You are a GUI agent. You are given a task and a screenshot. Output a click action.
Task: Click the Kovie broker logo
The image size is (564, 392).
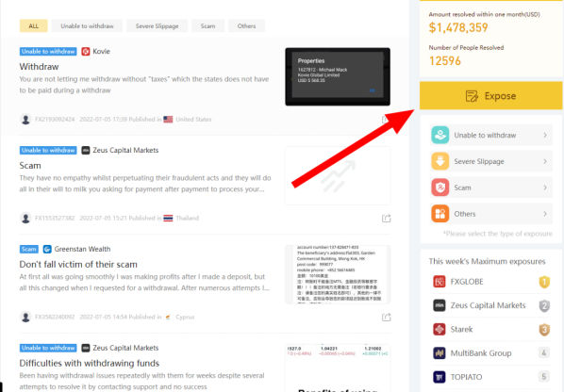(x=86, y=52)
